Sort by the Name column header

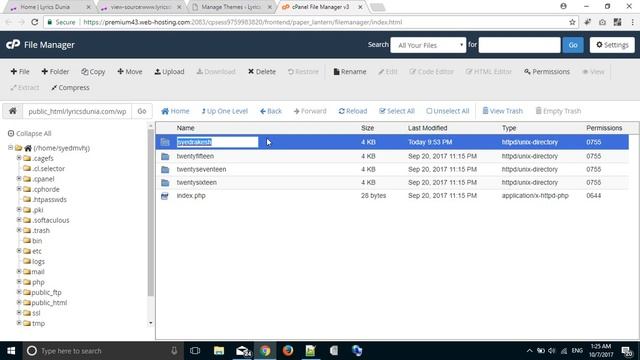(185, 128)
